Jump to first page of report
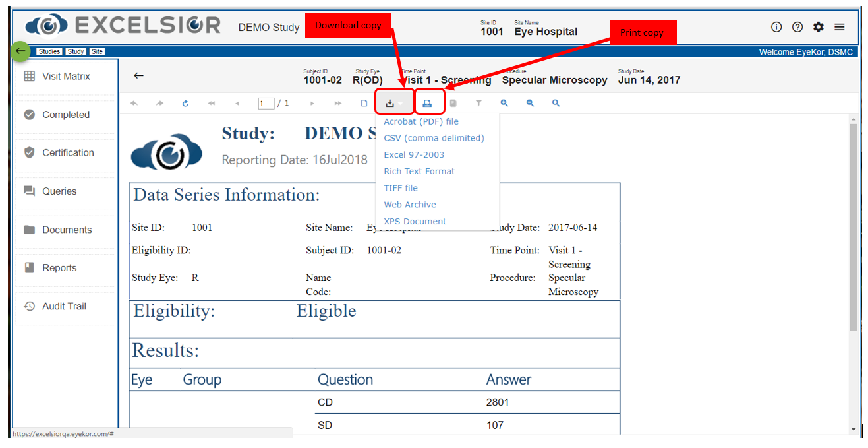 coord(212,103)
